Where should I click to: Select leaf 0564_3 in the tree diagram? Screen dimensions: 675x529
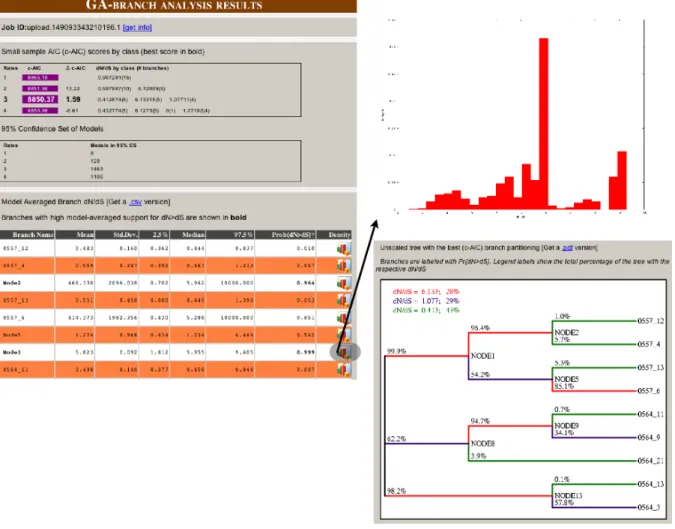[x=649, y=507]
